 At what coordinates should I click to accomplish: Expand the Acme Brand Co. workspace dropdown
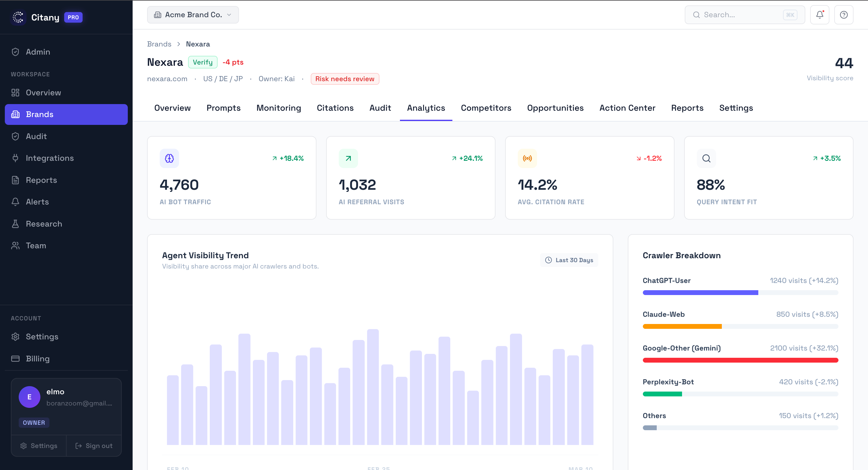[x=193, y=15]
